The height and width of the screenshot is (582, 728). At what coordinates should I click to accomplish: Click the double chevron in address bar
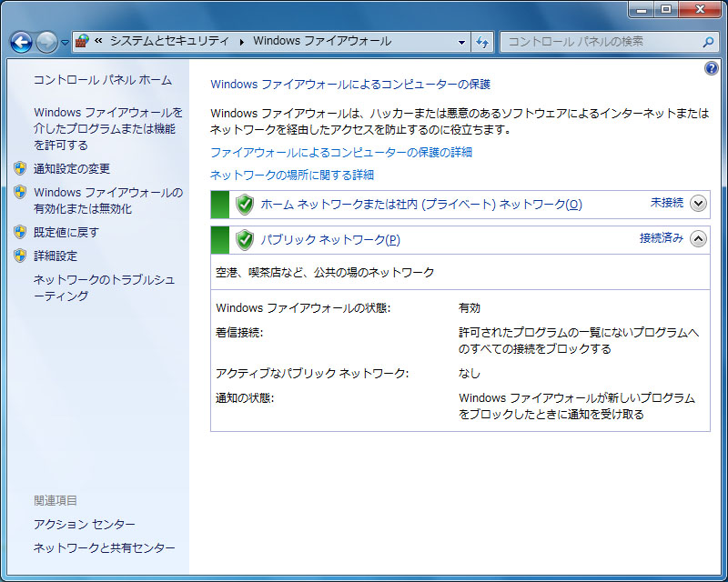pos(98,41)
